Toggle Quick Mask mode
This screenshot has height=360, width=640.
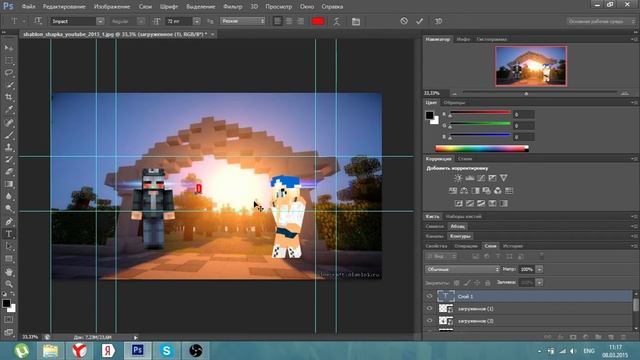click(x=9, y=320)
